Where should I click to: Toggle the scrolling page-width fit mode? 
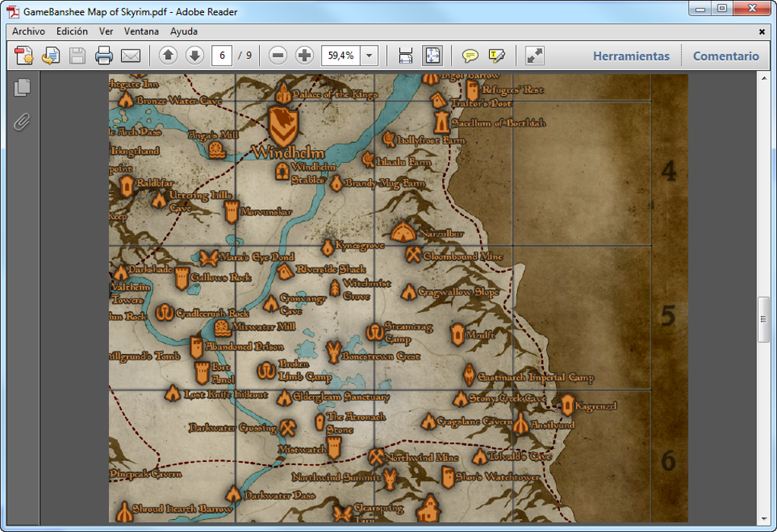pyautogui.click(x=405, y=56)
